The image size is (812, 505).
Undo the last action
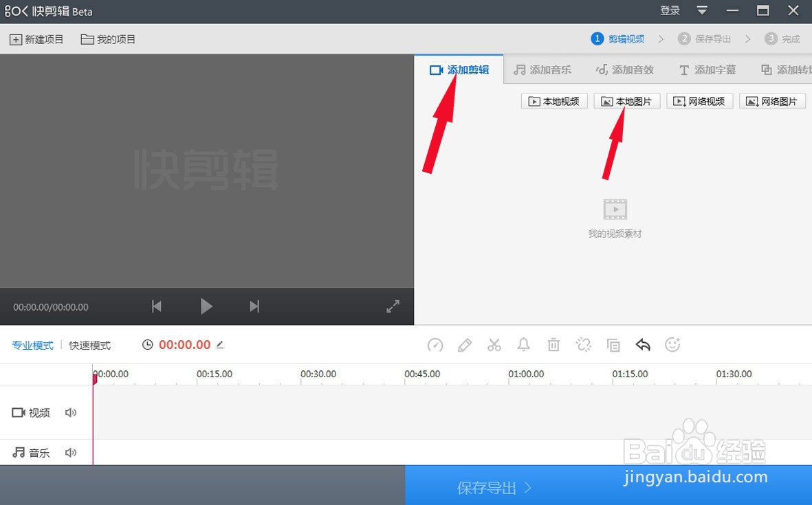643,345
